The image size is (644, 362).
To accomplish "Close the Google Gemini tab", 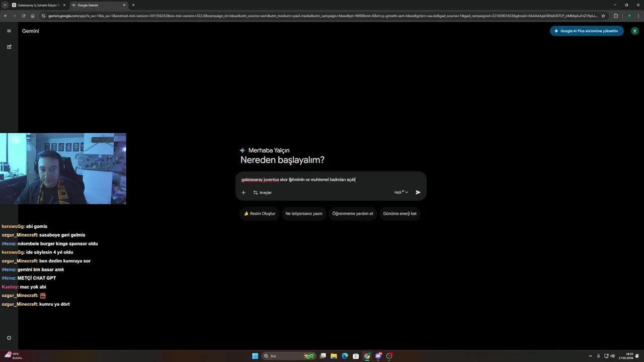I will 124,5.
